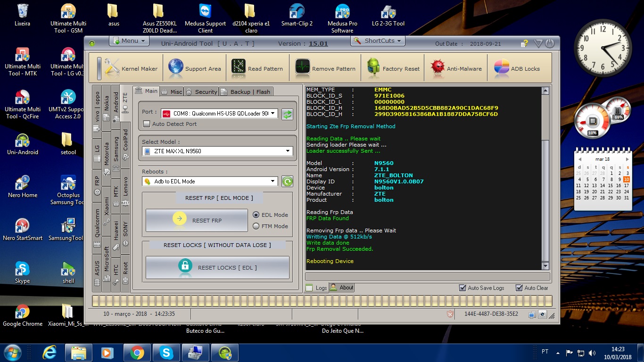Switch to the Backup | Flash tab
Viewport: 644px width, 362px height.
coord(246,91)
